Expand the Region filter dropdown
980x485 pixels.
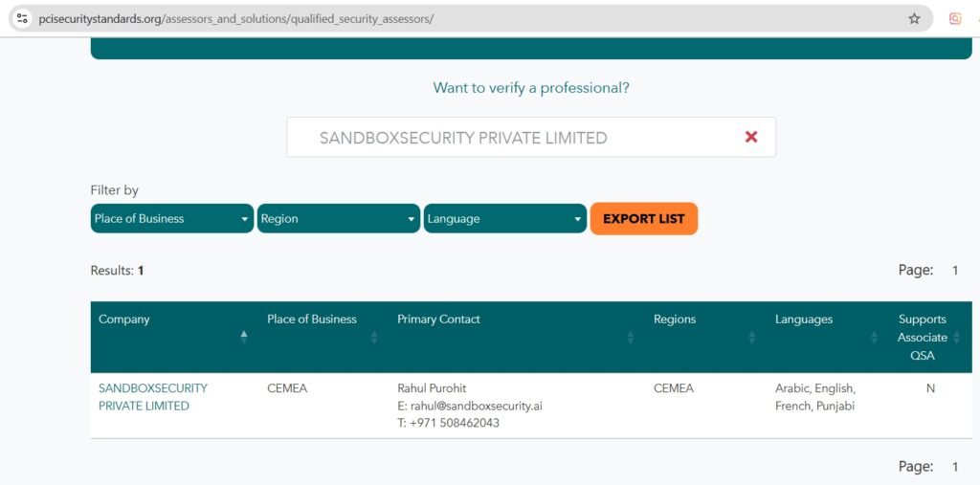(x=339, y=218)
